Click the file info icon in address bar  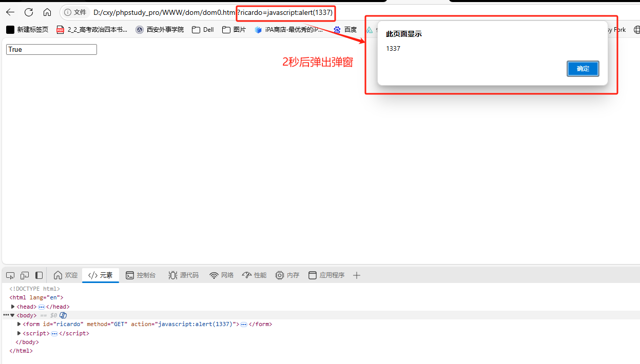(68, 12)
